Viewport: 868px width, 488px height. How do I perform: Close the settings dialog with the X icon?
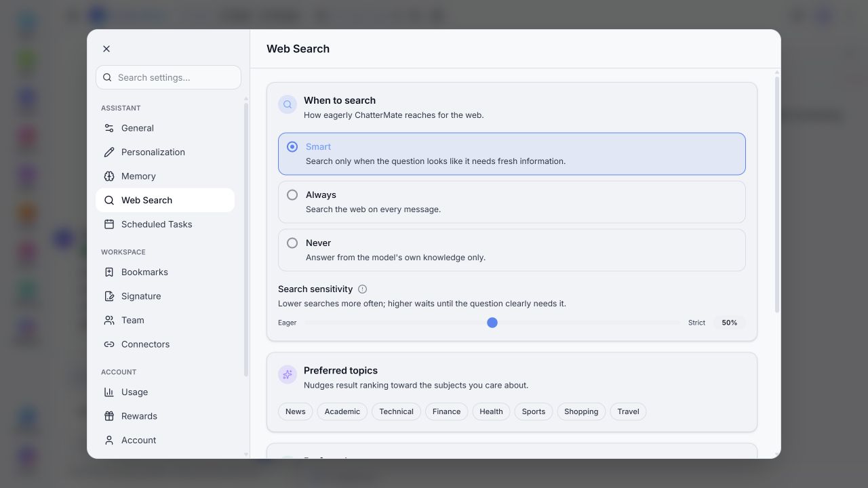tap(106, 49)
